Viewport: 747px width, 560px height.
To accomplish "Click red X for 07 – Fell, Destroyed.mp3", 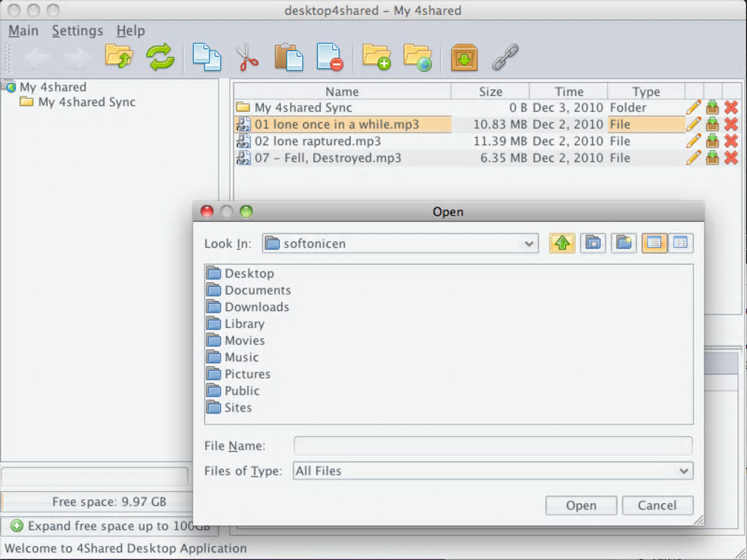I will point(732,157).
